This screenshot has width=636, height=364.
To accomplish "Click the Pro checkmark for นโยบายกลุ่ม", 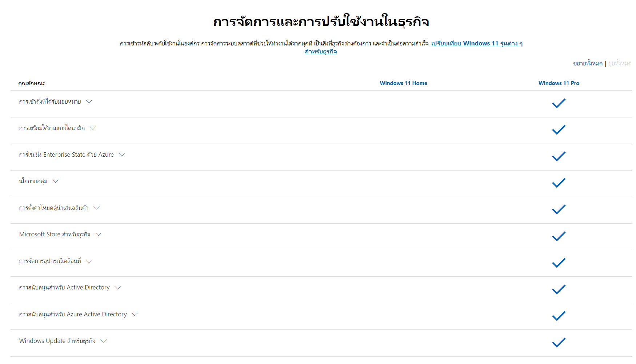I will 559,183.
